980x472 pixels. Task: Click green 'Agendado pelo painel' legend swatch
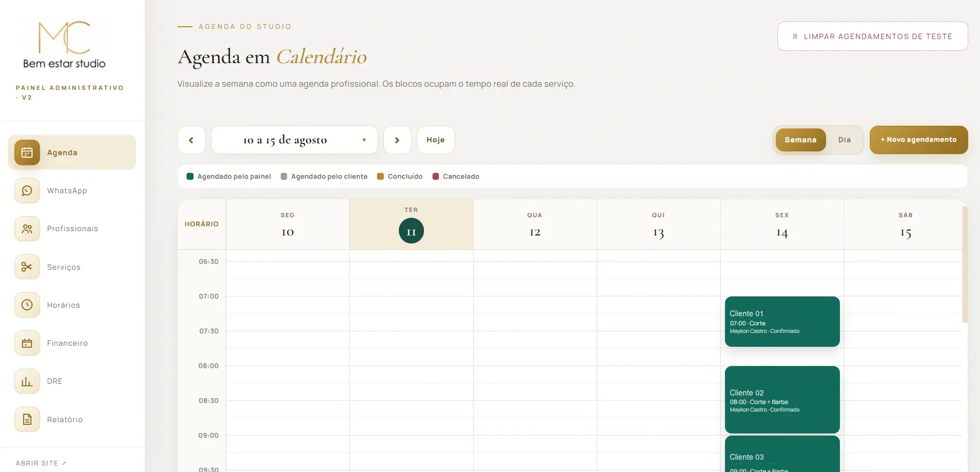(x=190, y=177)
